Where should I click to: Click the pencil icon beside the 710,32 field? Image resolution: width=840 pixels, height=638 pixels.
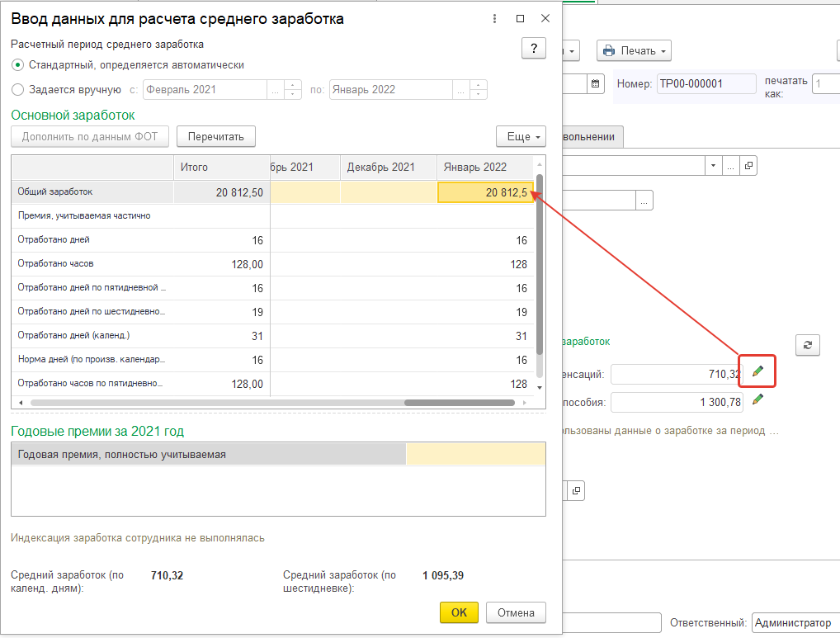[x=757, y=373]
